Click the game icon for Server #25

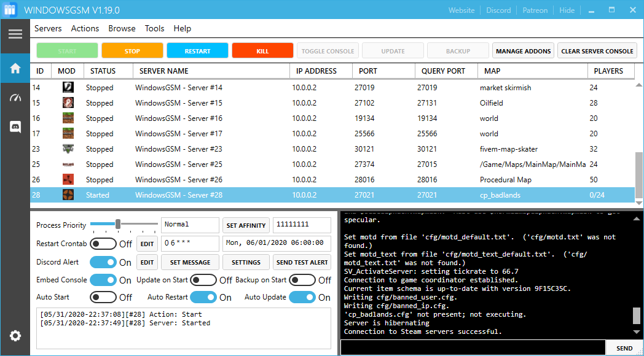[68, 164]
